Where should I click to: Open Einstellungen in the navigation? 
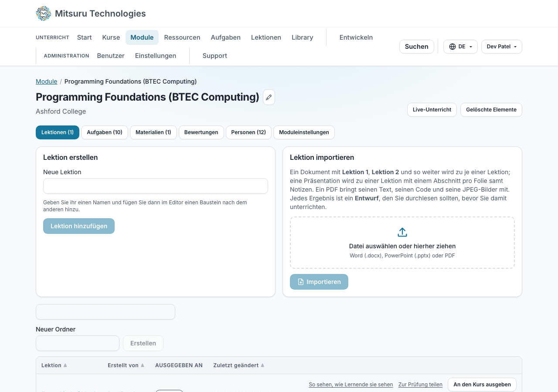(x=156, y=56)
